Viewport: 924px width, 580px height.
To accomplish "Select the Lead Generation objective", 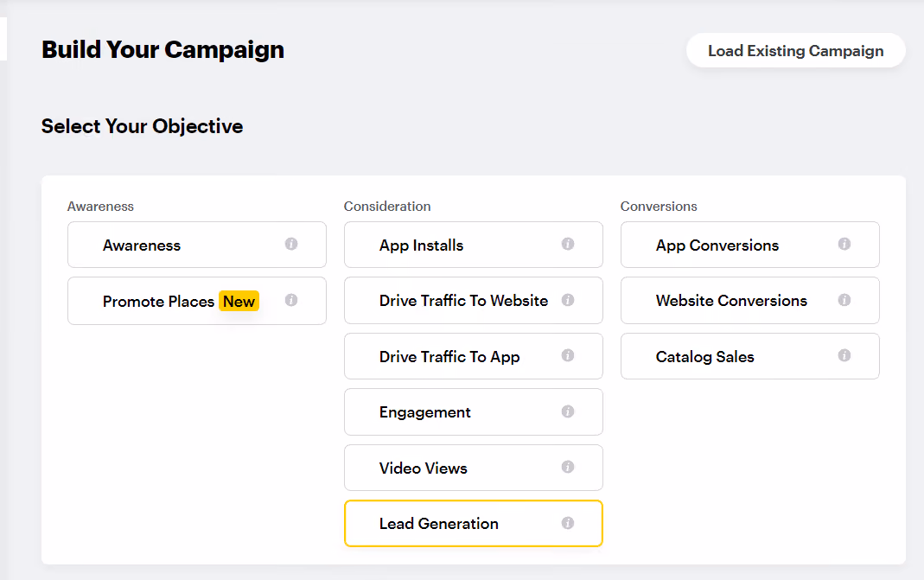I will point(473,524).
